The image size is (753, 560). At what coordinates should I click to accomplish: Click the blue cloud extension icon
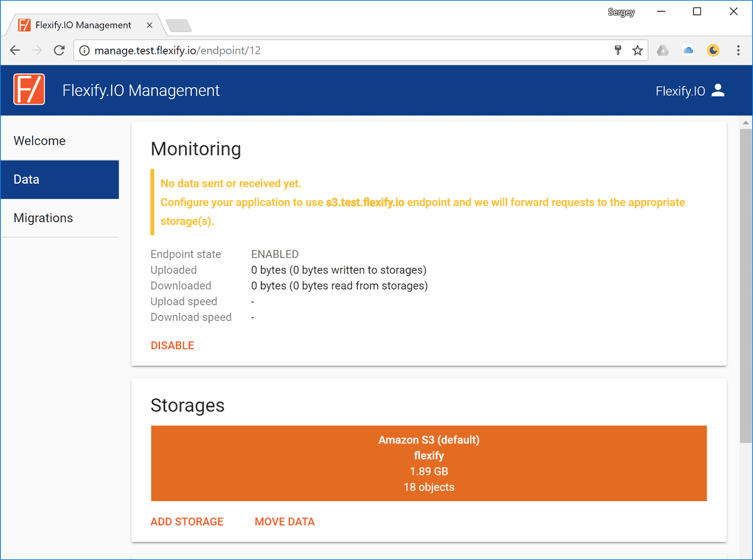pos(688,51)
